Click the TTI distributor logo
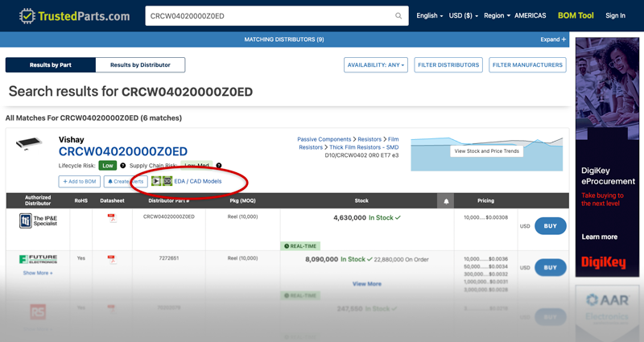This screenshot has width=644, height=342. click(x=38, y=220)
